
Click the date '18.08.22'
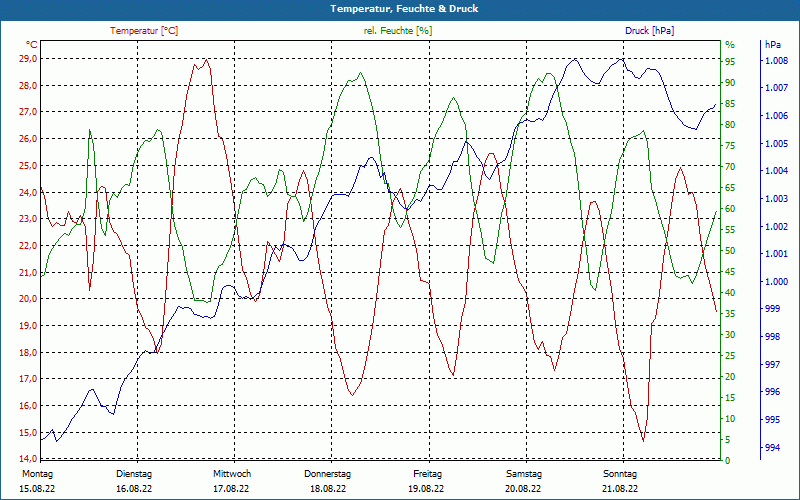pos(329,489)
